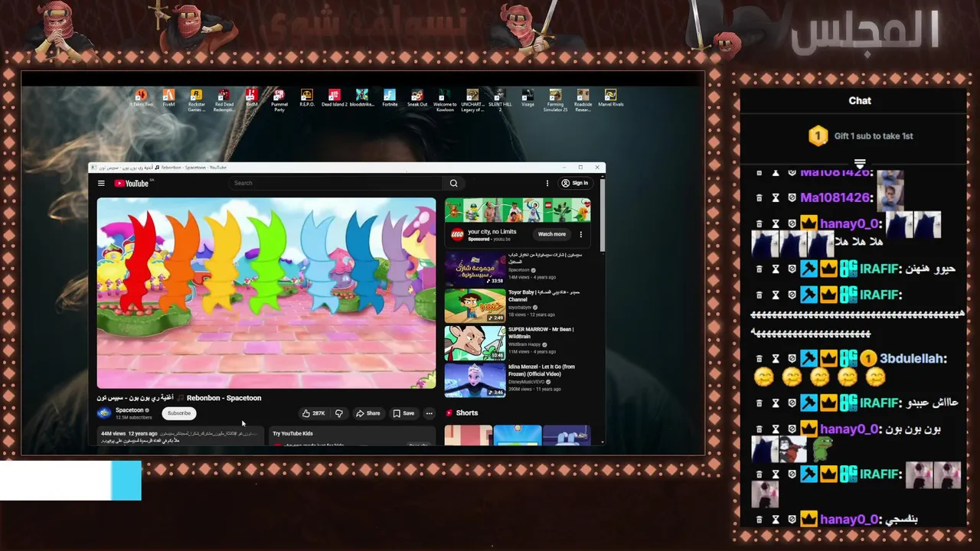The height and width of the screenshot is (551, 980).
Task: Play SUPER MARROW Mr Bean video thumbnail
Action: coord(475,344)
